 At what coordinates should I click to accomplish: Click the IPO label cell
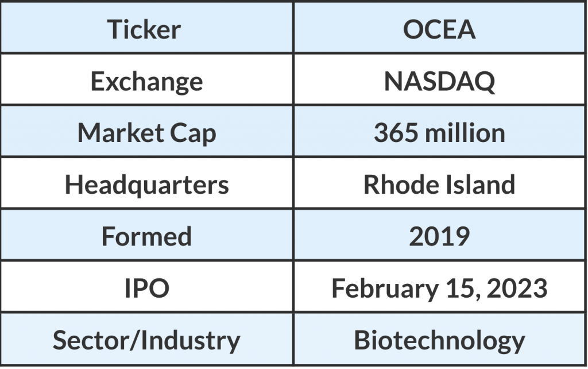click(146, 289)
